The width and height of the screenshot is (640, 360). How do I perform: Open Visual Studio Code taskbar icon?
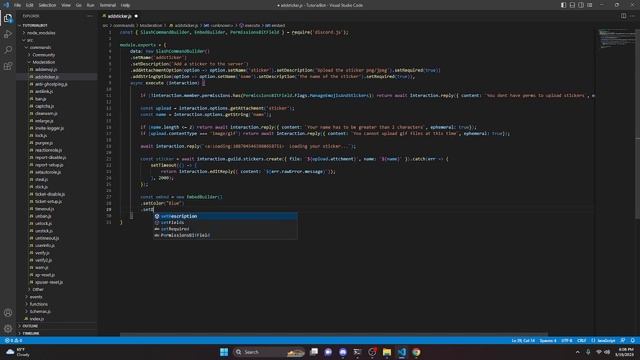coord(402,352)
